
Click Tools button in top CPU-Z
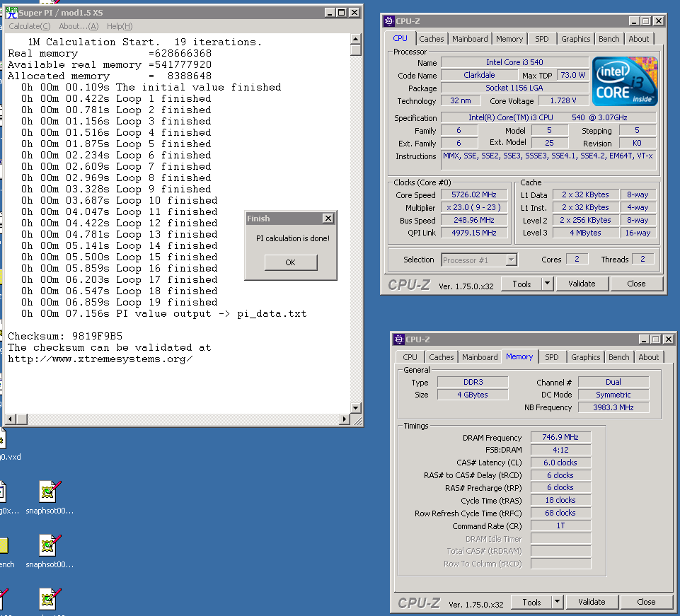coord(521,284)
